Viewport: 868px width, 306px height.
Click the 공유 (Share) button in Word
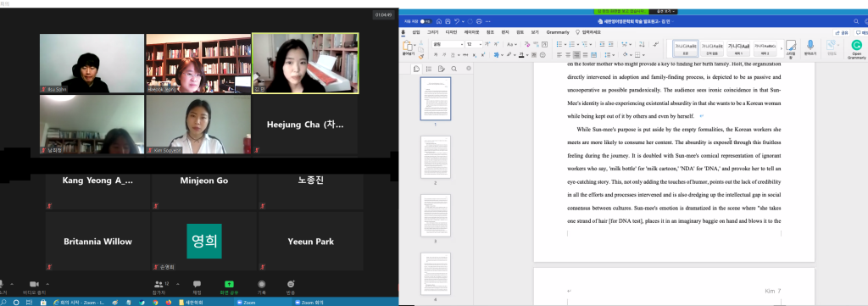[842, 33]
